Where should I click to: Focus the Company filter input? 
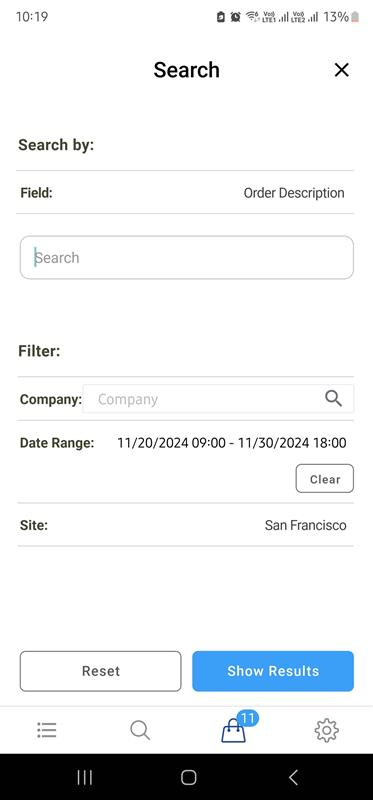(x=218, y=398)
